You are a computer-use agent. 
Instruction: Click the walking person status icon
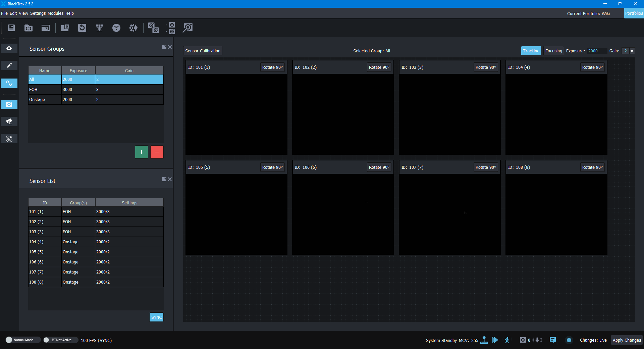(x=507, y=340)
